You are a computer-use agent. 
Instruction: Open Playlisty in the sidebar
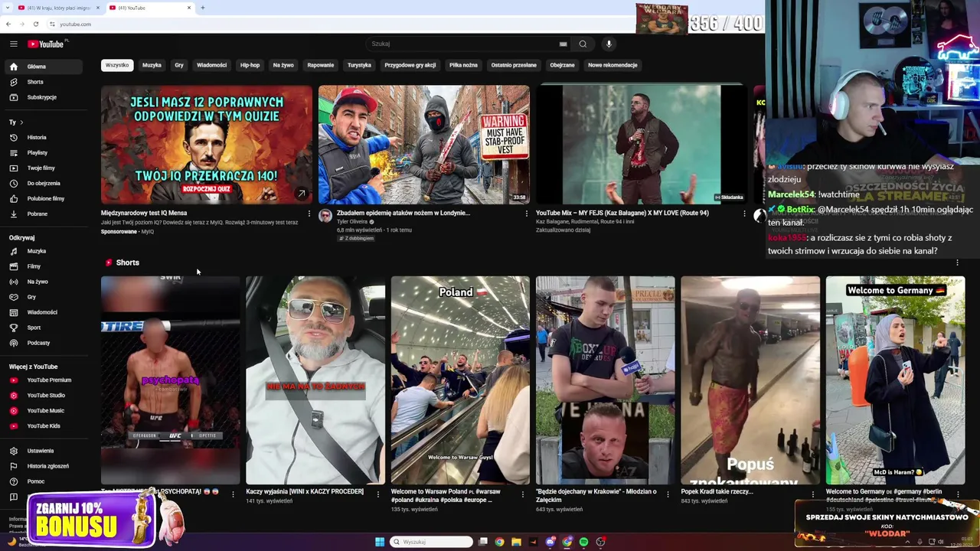(x=43, y=153)
